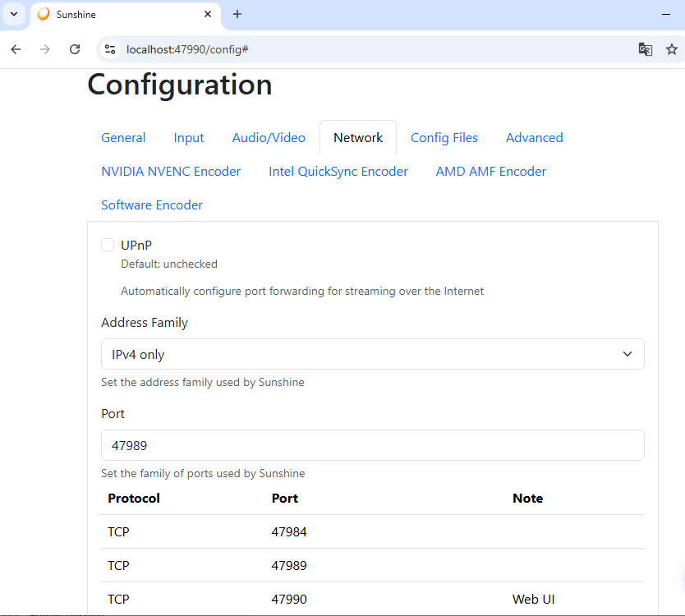Viewport: 685px width, 616px height.
Task: Open the site information icon
Action: [110, 49]
